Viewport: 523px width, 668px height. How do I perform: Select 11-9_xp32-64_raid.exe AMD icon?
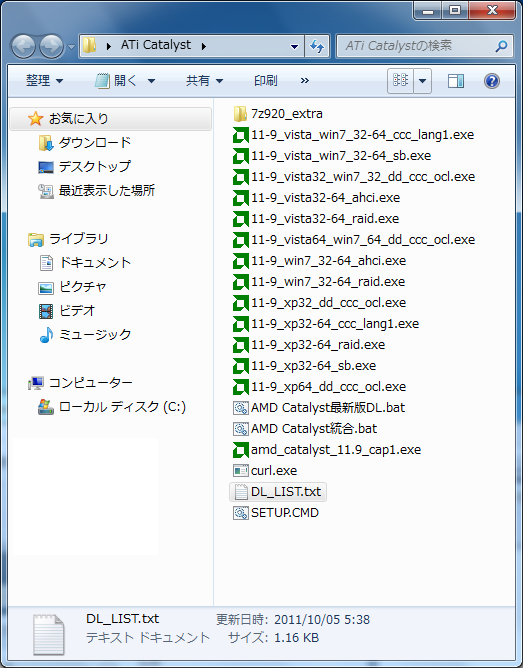(x=241, y=345)
